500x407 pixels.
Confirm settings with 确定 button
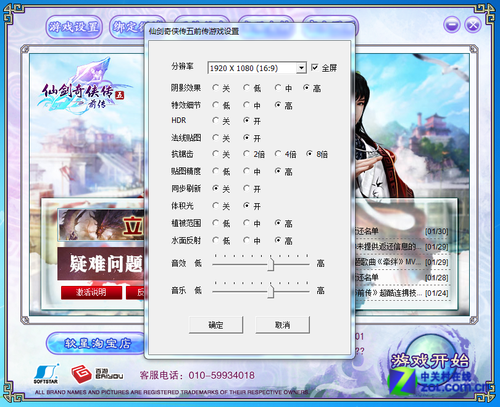click(x=216, y=325)
